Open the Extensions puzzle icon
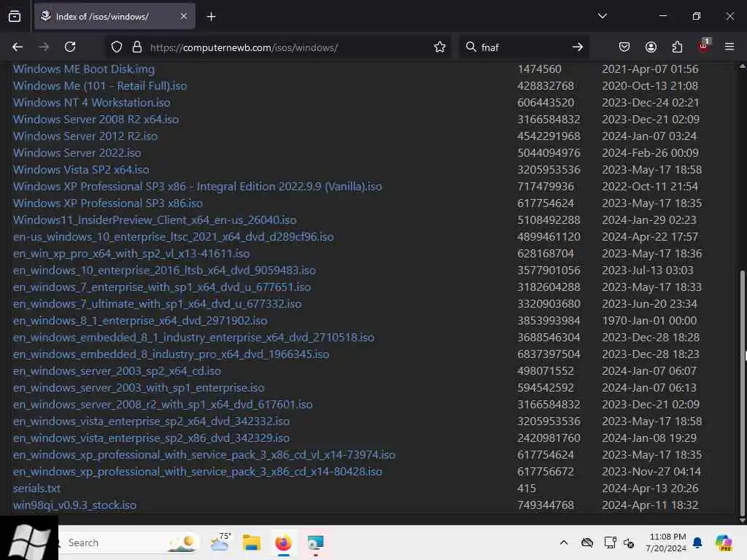 click(677, 47)
